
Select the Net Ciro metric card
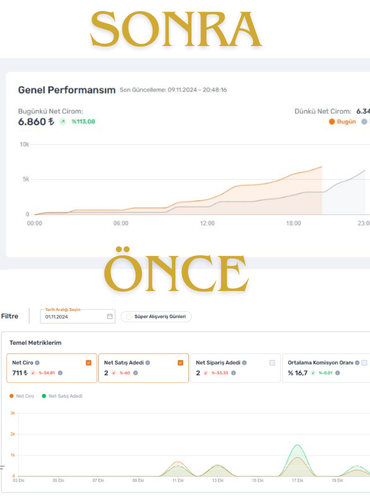tap(52, 368)
